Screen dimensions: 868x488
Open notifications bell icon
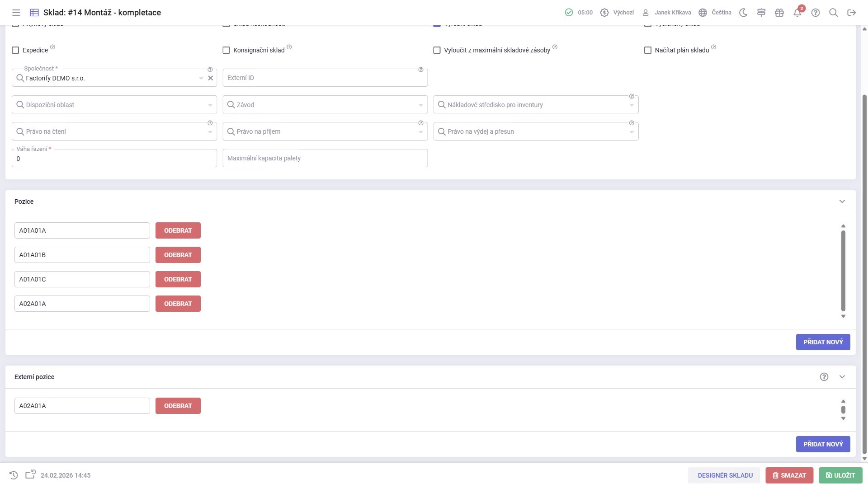click(797, 13)
